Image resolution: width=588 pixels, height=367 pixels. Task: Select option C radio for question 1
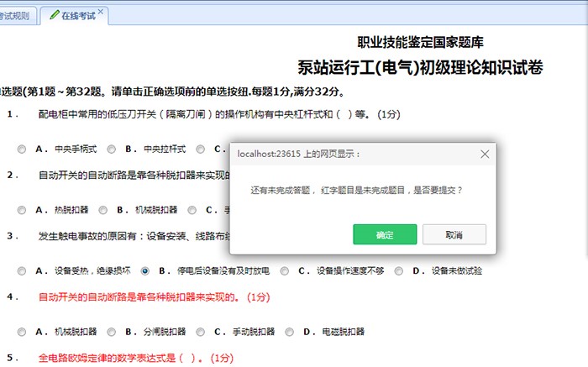click(x=201, y=149)
